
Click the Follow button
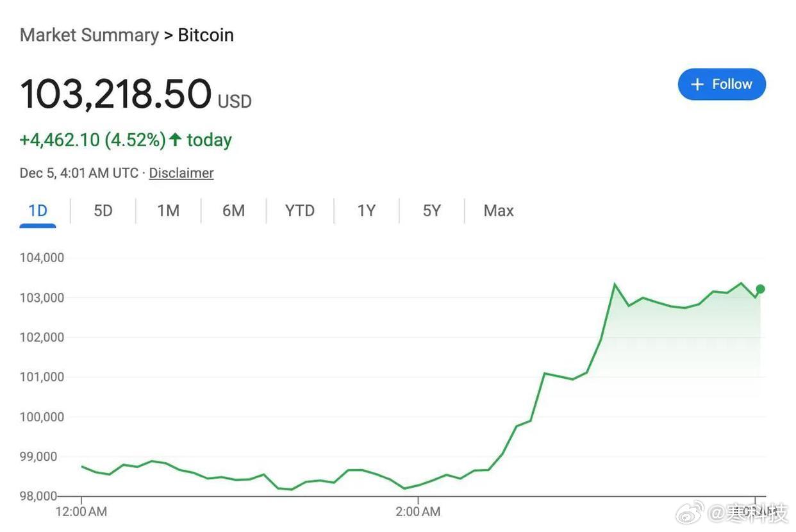pyautogui.click(x=722, y=84)
